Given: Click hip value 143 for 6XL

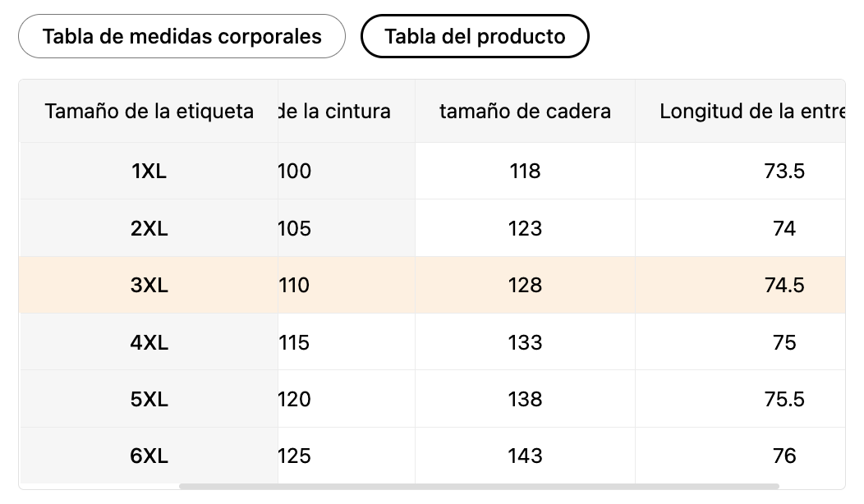Looking at the screenshot, I should coord(525,456).
